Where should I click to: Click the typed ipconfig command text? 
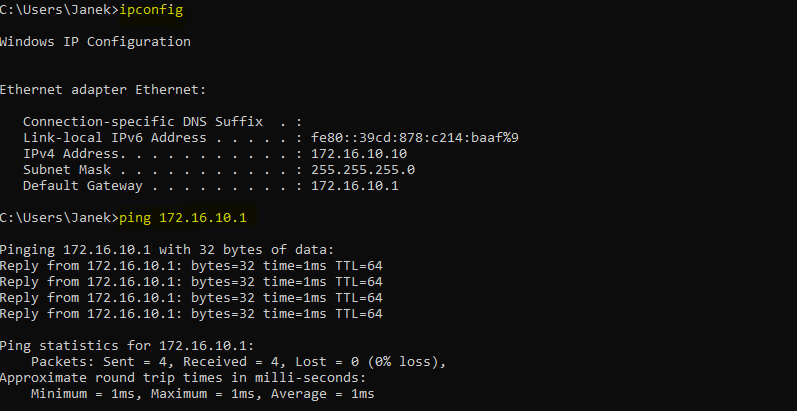click(151, 10)
